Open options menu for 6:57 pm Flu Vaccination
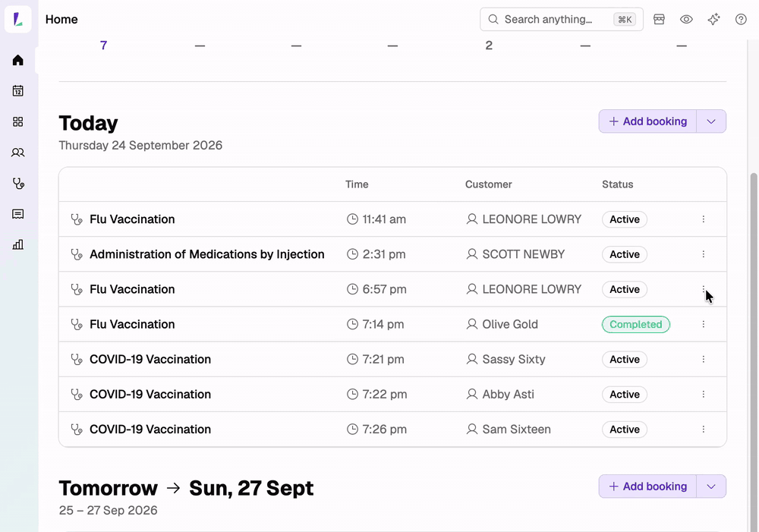This screenshot has height=532, width=759. [x=704, y=289]
